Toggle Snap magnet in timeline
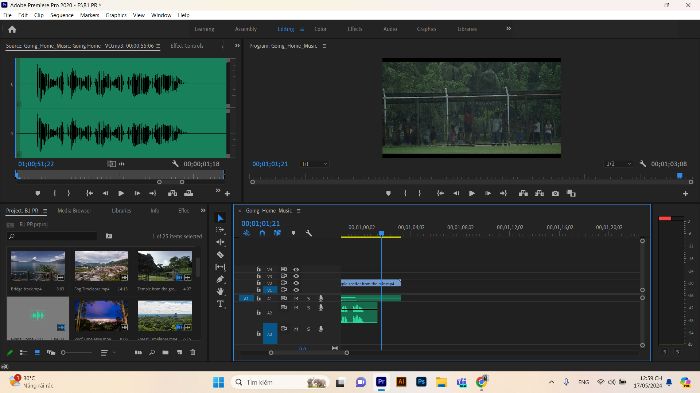Screen dimensions: 700x393 tap(262, 233)
